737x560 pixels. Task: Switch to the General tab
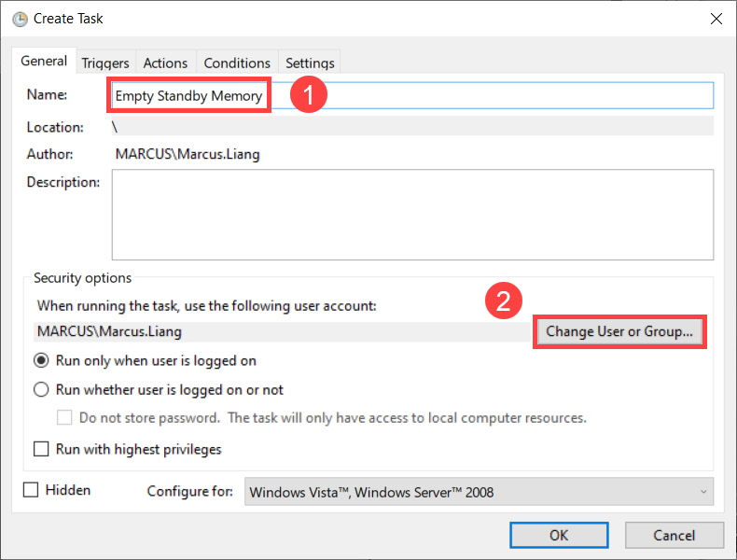point(44,62)
